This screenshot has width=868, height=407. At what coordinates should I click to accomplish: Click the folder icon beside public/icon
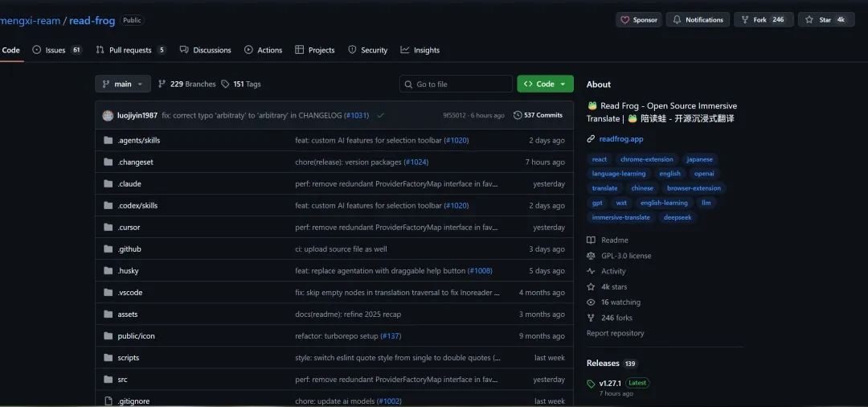tap(108, 336)
